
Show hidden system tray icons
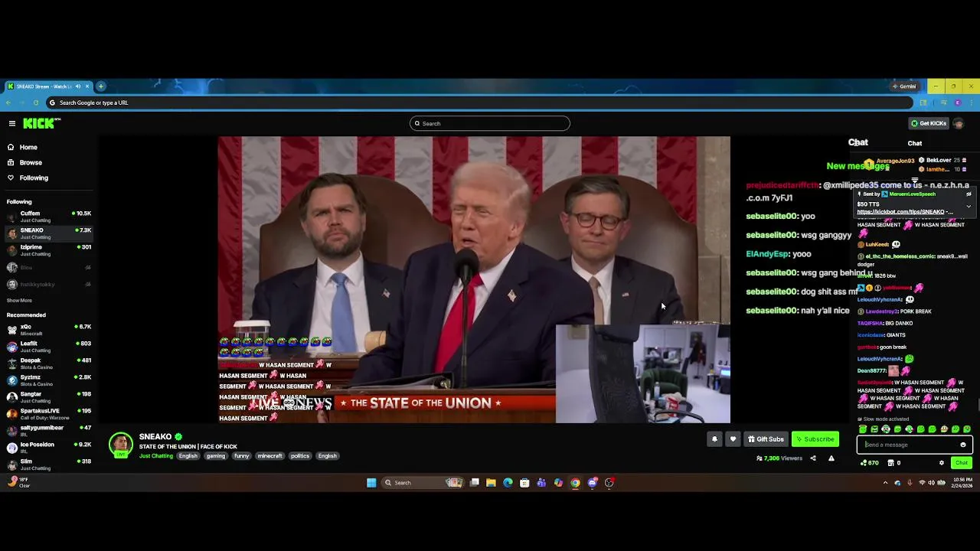pos(886,483)
